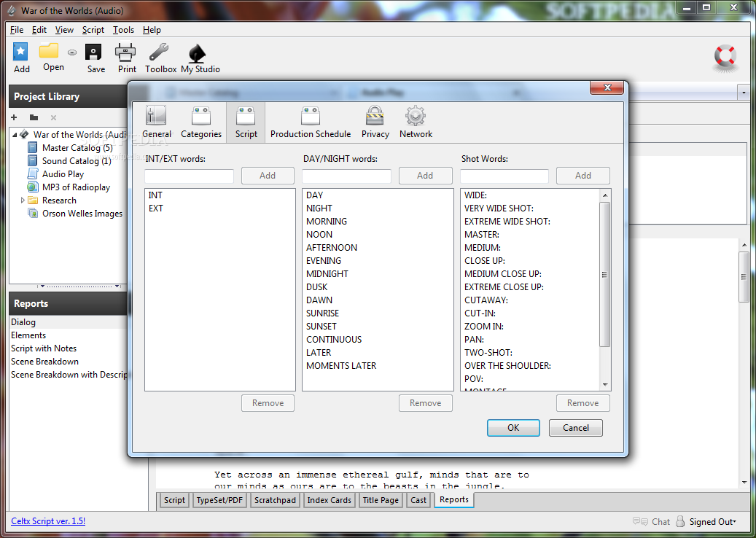Click Cancel in the preferences dialog
This screenshot has width=756, height=538.
(576, 428)
